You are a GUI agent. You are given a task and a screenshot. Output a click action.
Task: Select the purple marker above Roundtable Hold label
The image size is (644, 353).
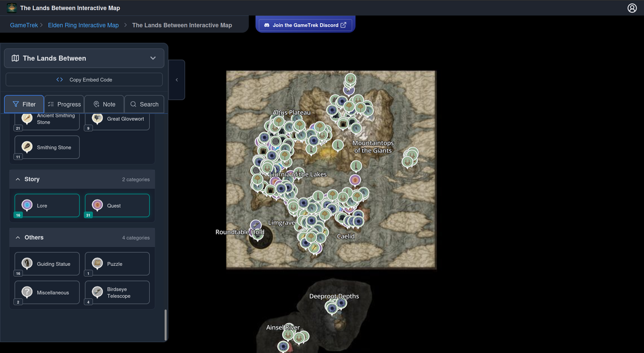256,226
